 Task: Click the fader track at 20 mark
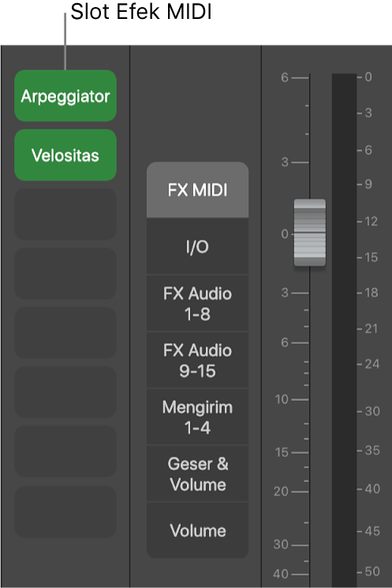tap(309, 492)
